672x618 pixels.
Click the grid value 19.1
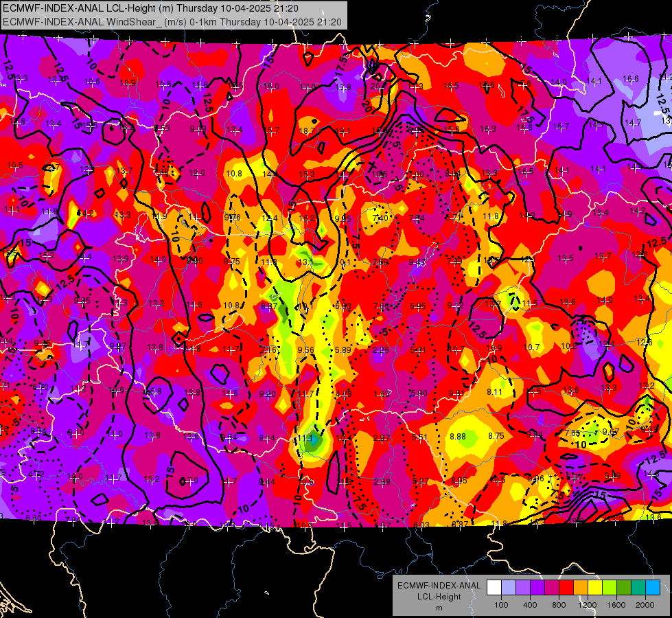(x=343, y=130)
